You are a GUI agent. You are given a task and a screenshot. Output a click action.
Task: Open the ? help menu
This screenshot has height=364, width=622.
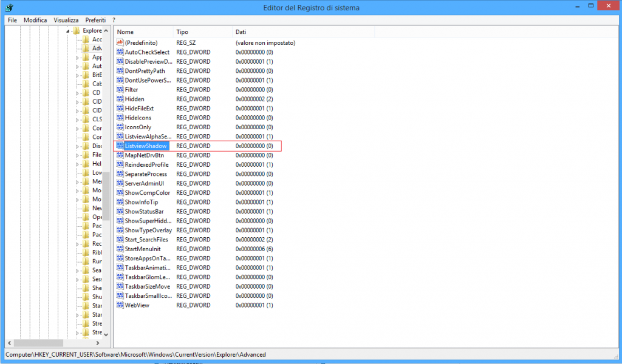click(114, 20)
